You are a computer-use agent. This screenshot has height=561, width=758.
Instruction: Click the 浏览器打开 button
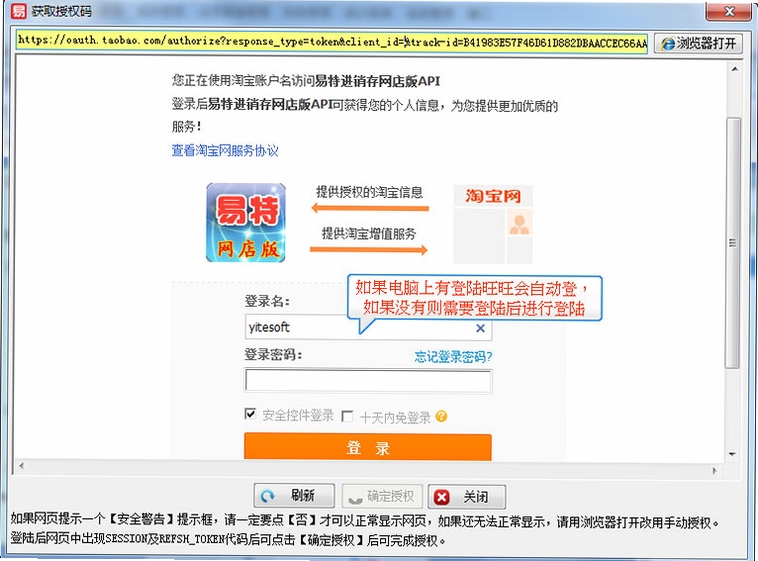[x=698, y=44]
